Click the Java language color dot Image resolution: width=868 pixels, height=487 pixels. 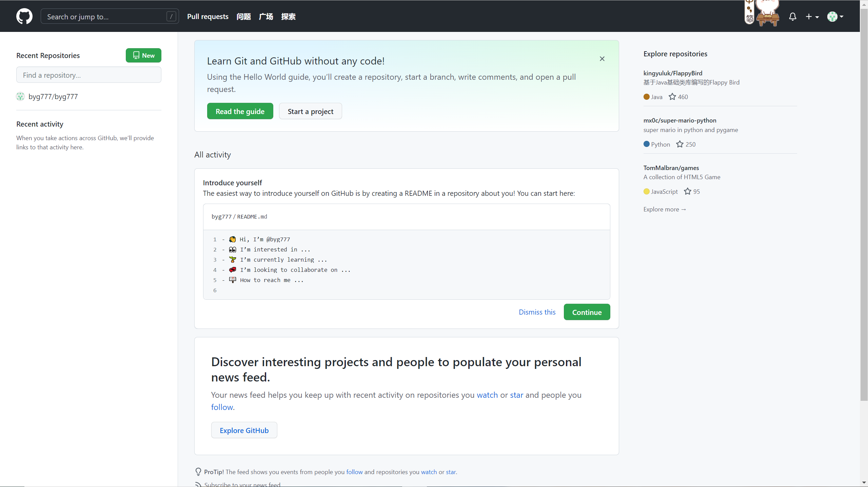click(x=646, y=97)
